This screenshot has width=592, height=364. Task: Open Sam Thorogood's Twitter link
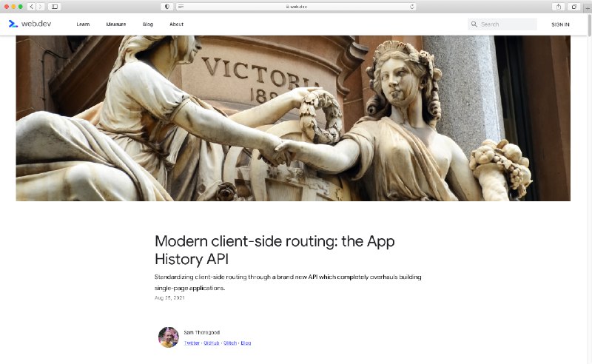point(192,343)
